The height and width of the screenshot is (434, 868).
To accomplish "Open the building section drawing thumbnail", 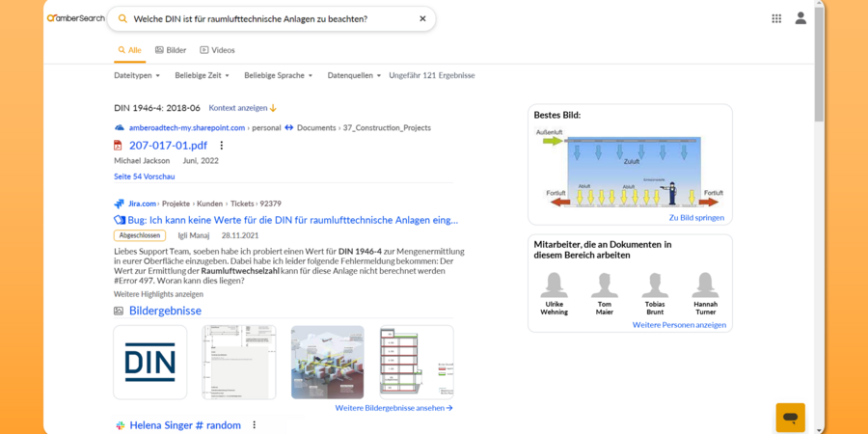I will click(417, 363).
